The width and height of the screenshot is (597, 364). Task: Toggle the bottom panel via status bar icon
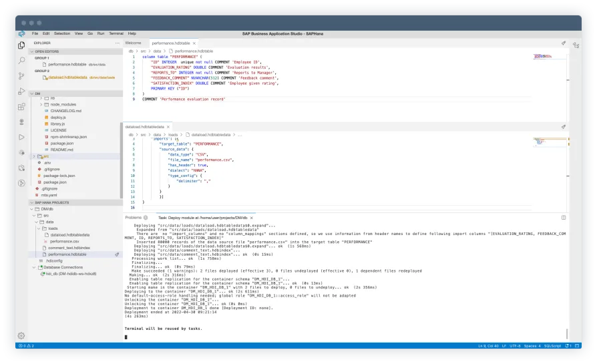coord(577,346)
